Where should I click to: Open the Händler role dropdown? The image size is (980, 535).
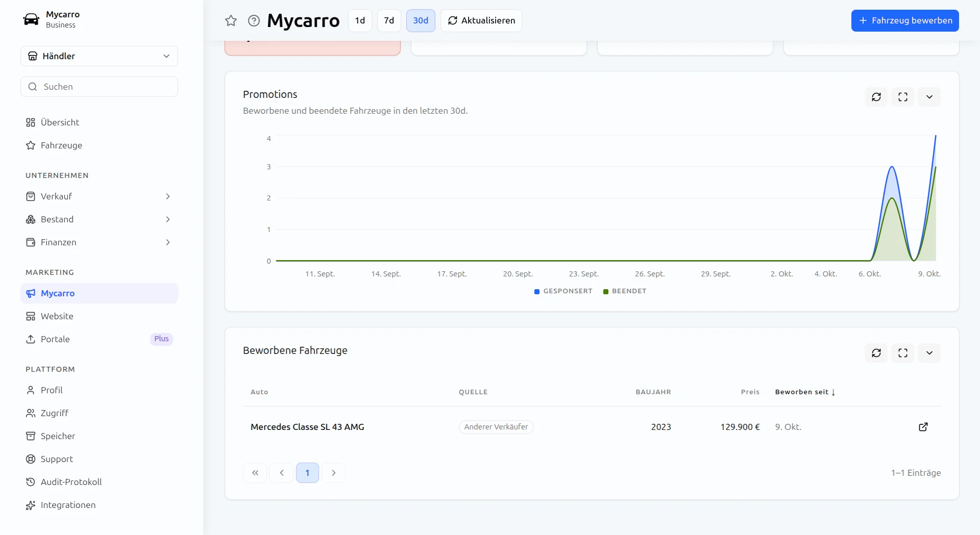point(99,56)
